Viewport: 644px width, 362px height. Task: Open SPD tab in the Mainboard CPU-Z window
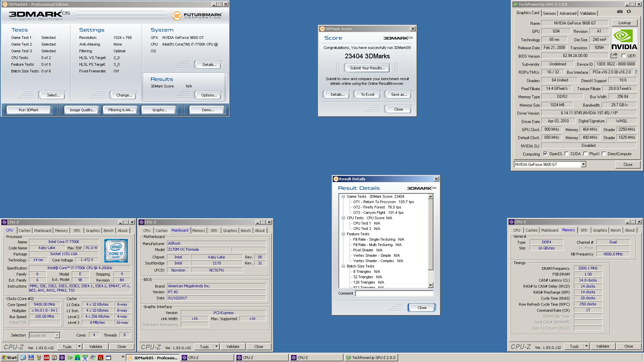[214, 231]
